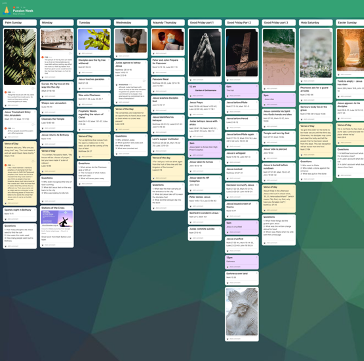
Task: Open the stone building photo in Monday column
Action: 57,39
